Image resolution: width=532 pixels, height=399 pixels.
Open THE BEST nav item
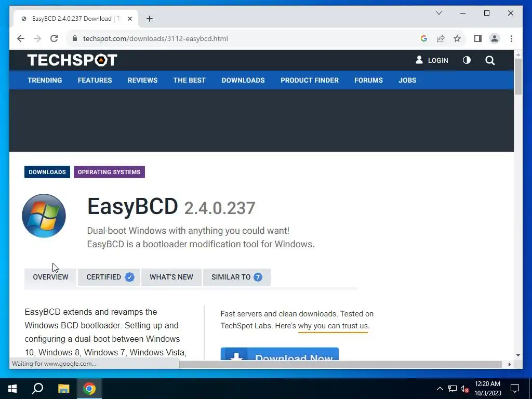189,81
